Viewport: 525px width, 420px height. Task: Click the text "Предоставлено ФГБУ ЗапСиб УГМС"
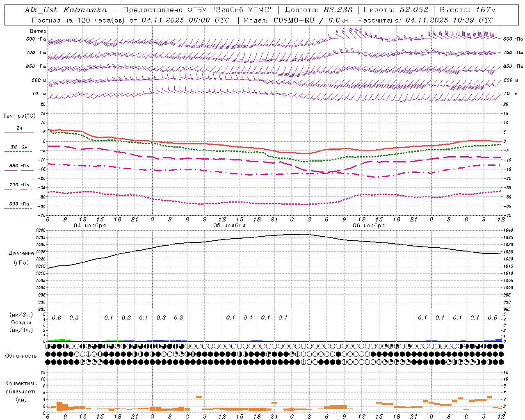click(x=198, y=10)
